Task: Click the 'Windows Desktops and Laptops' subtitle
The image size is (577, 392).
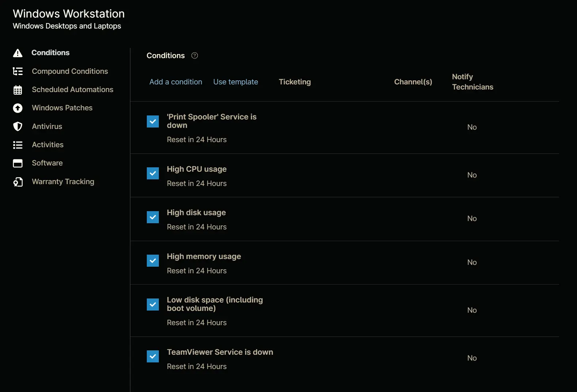Action: (67, 26)
